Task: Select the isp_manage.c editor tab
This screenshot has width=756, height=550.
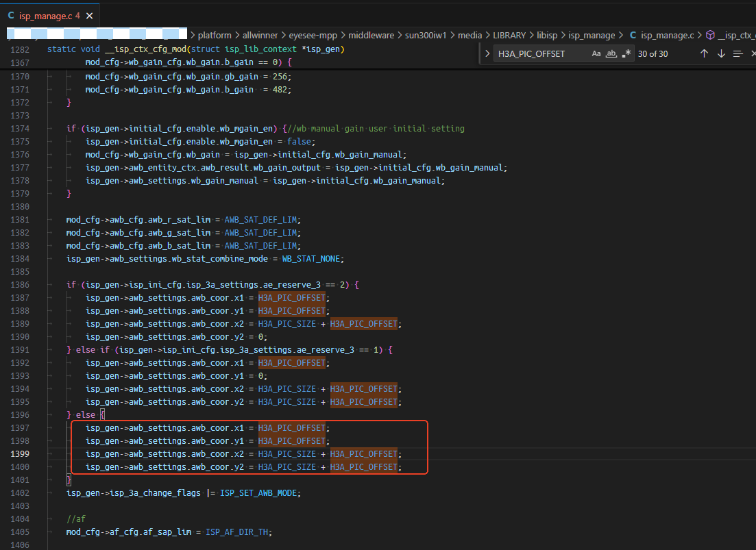Action: pos(50,16)
